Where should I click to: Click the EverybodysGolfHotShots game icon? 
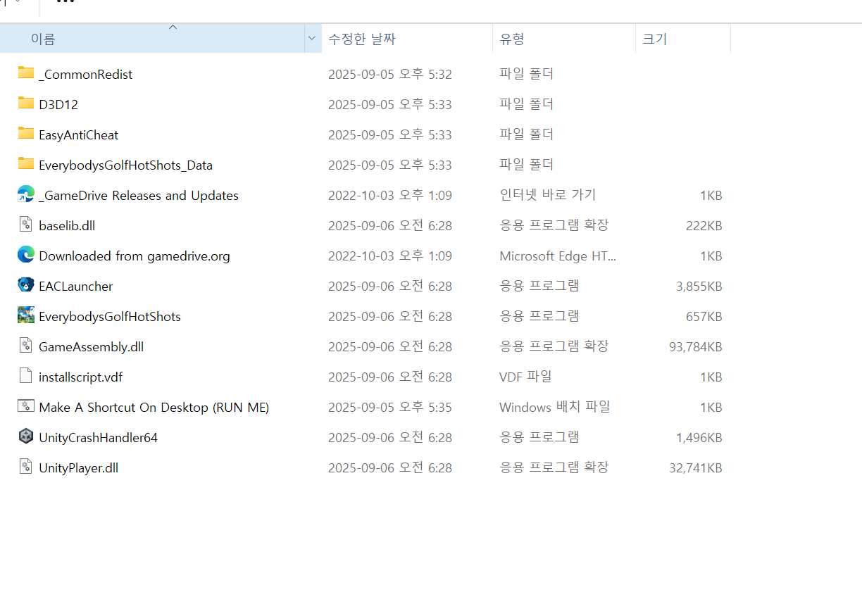coord(26,315)
